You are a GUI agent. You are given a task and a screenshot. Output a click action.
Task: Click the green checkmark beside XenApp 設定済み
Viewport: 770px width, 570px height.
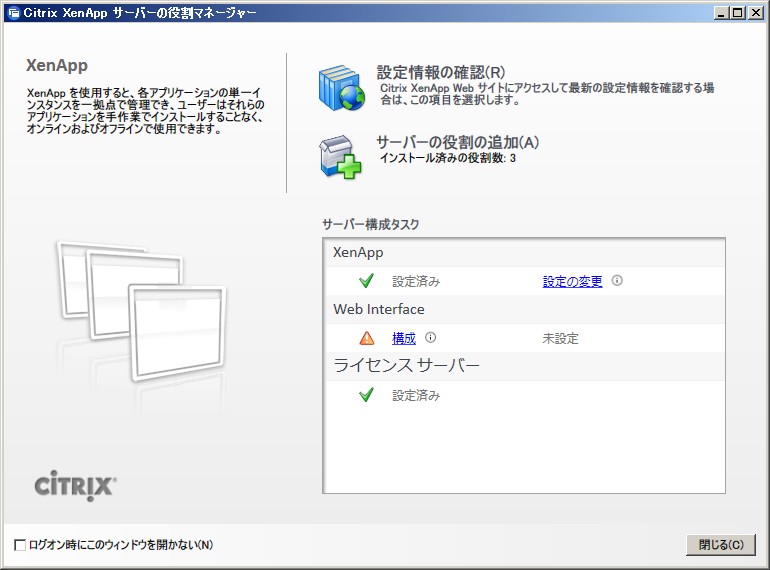[x=366, y=281]
